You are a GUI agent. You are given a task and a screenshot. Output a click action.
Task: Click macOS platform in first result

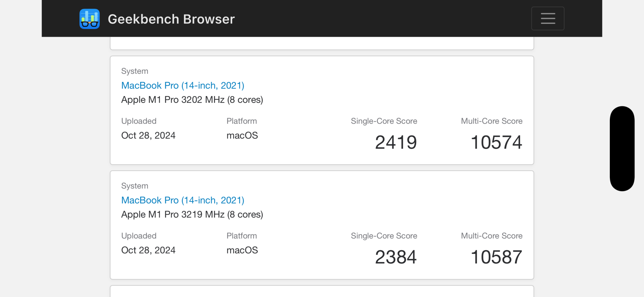tap(242, 135)
